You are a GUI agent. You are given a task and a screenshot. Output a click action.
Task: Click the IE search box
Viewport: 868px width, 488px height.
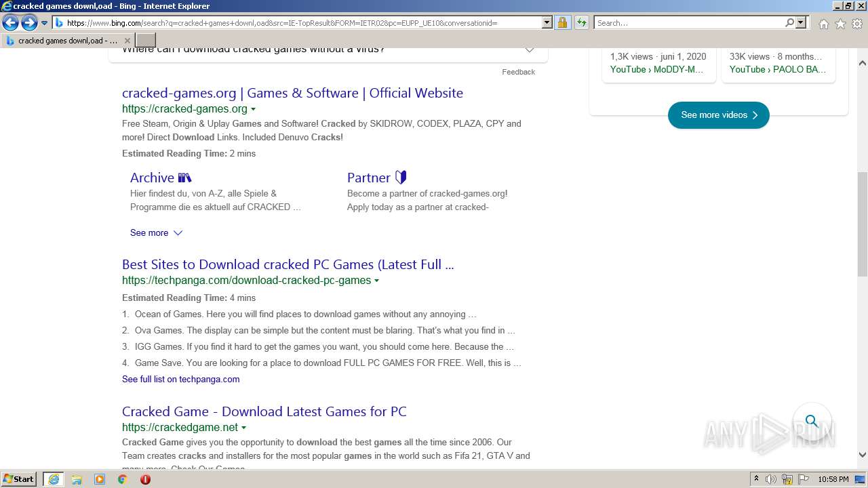(689, 23)
